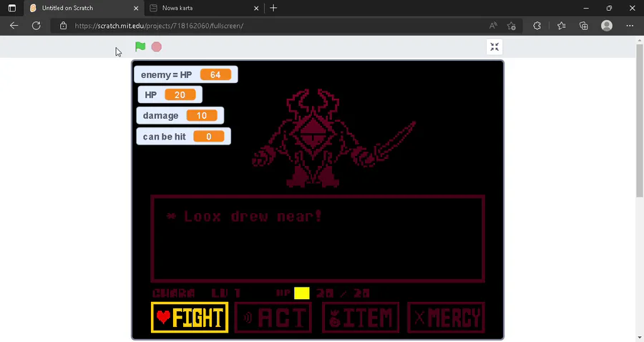This screenshot has width=644, height=342.
Task: Click the enemy = HP variable monitor
Action: 185,74
